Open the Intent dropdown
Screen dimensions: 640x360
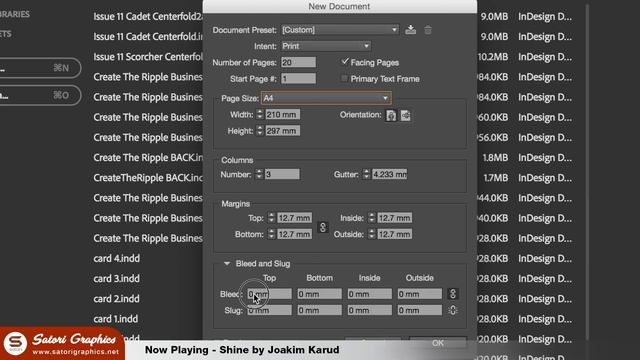click(326, 46)
